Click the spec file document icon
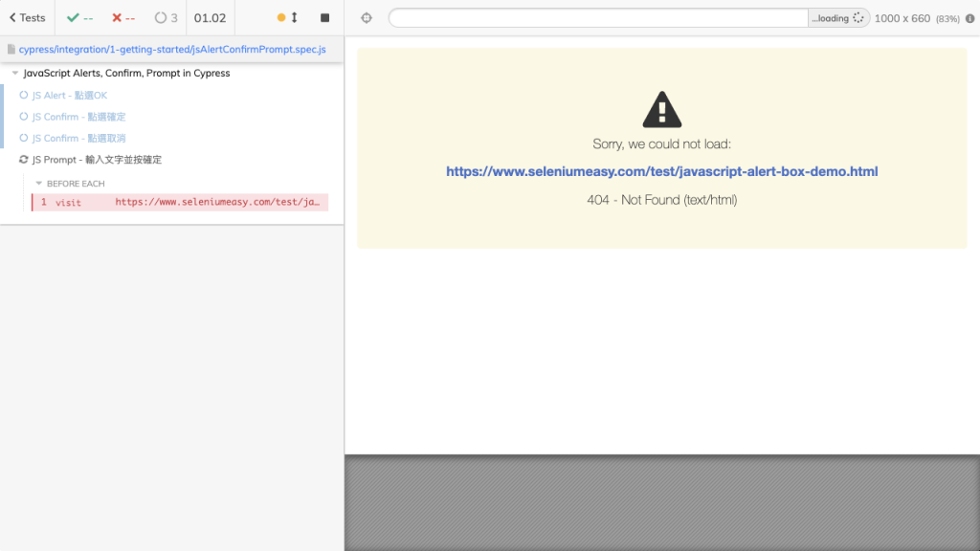The height and width of the screenshot is (551, 980). coord(11,49)
